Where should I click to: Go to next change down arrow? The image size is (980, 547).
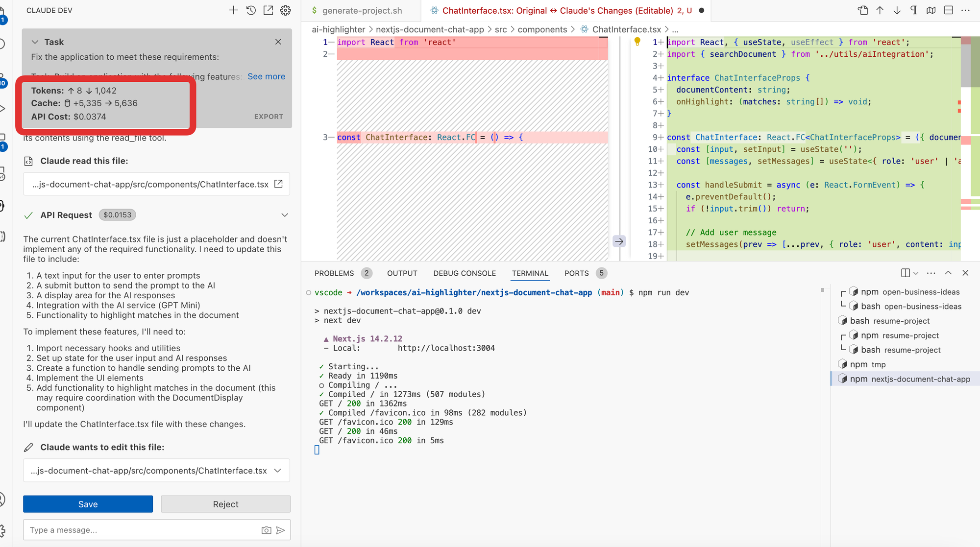pos(897,10)
